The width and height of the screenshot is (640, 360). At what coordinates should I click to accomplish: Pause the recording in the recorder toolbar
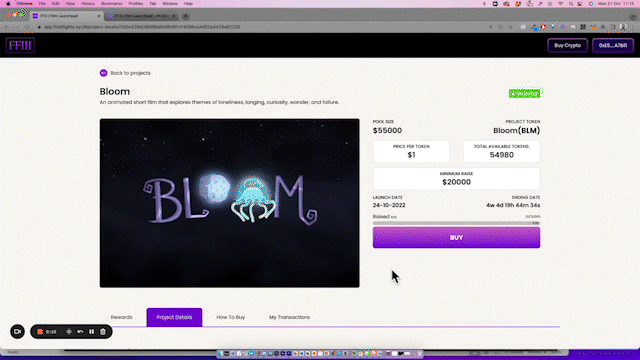pos(91,332)
